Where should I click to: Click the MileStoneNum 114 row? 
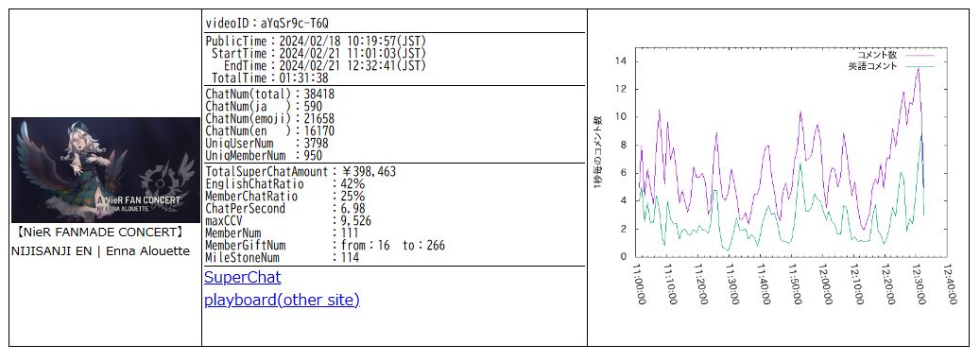(282, 258)
